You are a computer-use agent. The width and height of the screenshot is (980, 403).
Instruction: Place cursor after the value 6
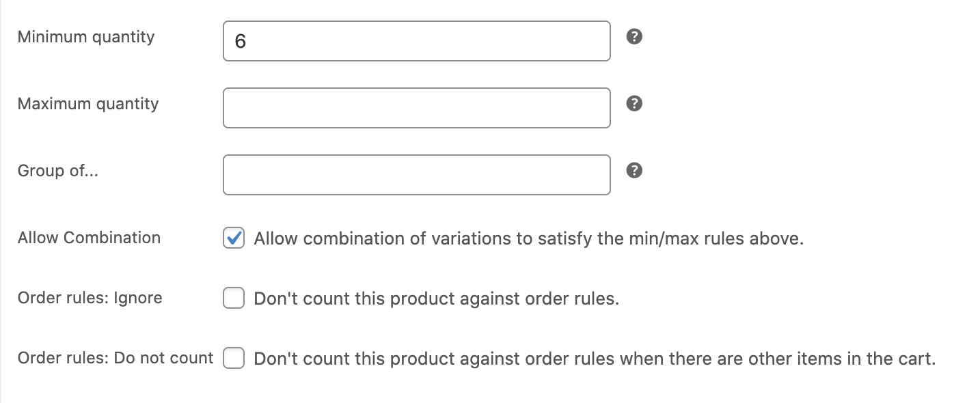click(x=249, y=42)
